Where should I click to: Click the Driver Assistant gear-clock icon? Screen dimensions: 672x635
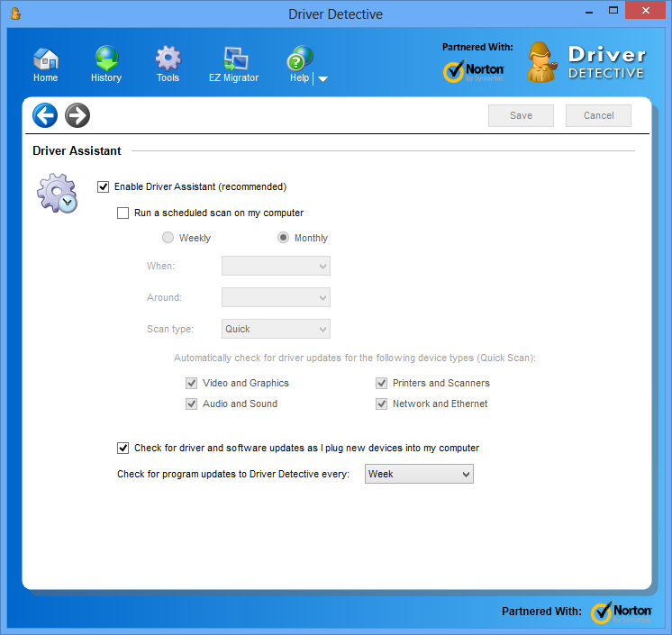coord(57,194)
